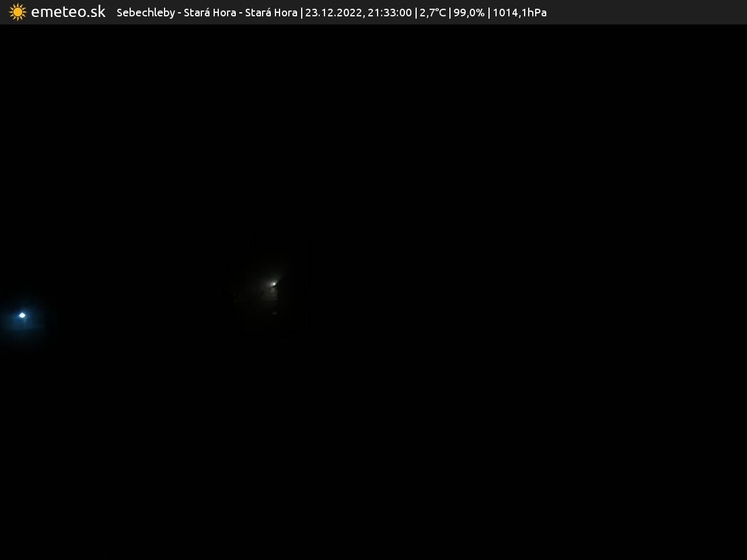Select the timestamp 21:33:00
The width and height of the screenshot is (747, 560).
(389, 13)
